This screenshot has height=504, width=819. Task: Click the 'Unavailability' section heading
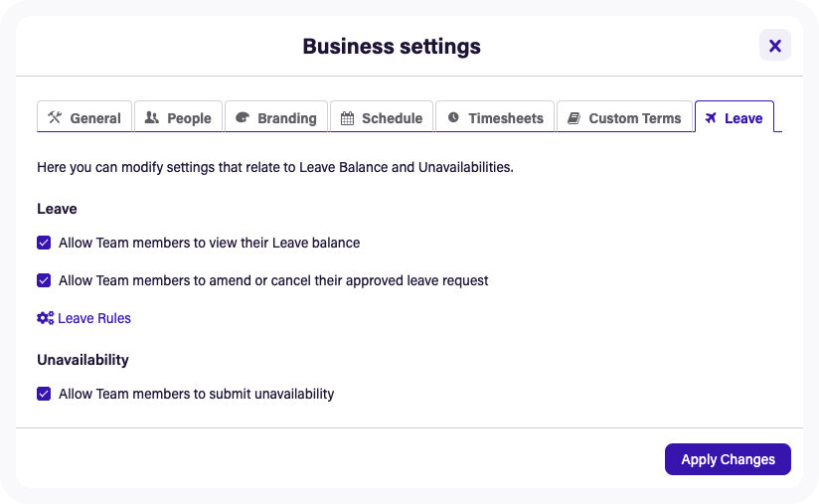tap(83, 360)
